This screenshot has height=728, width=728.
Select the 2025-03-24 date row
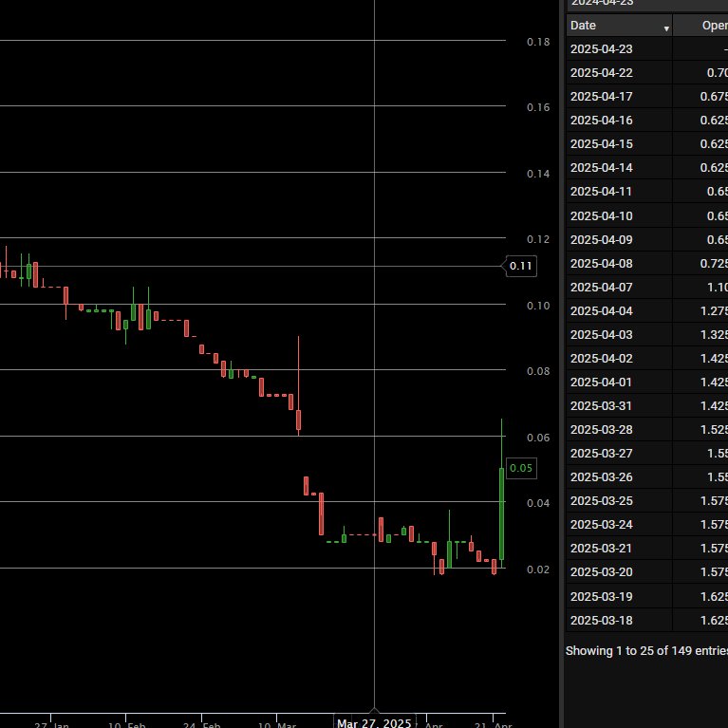pos(647,523)
